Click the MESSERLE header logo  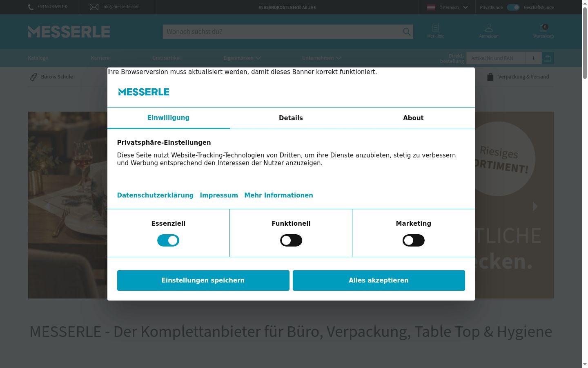pyautogui.click(x=69, y=31)
